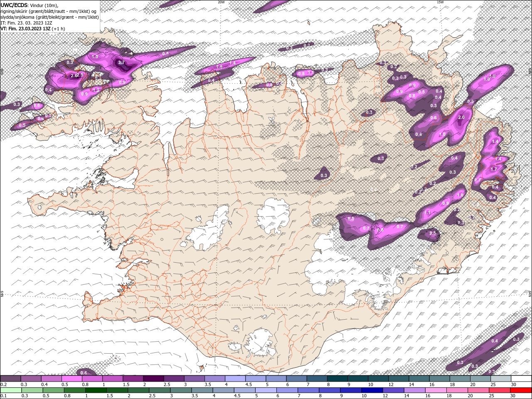The image size is (532, 399).
Task: Click the 0.7 snow band south of highlands
Action: 400,227
